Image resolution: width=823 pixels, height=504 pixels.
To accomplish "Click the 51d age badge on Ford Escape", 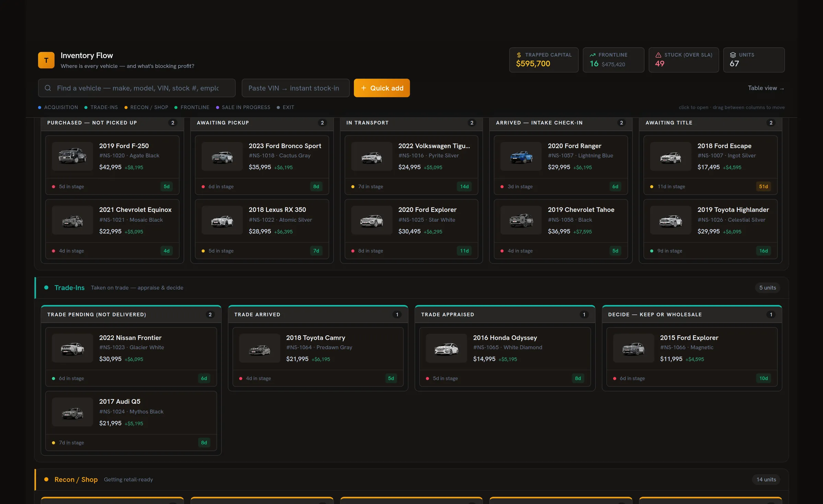I will tap(763, 187).
